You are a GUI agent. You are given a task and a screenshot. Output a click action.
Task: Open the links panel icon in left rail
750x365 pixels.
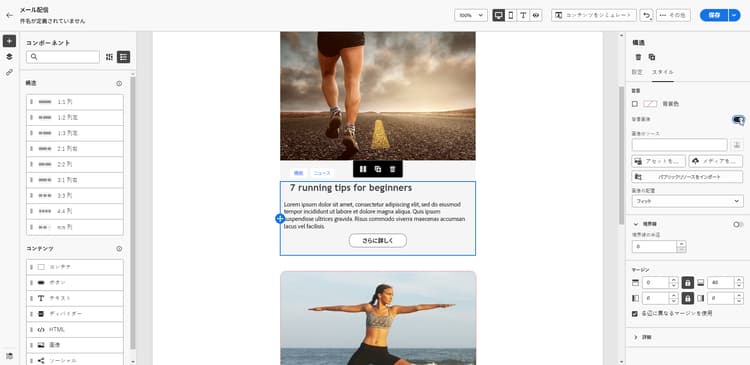(x=9, y=73)
